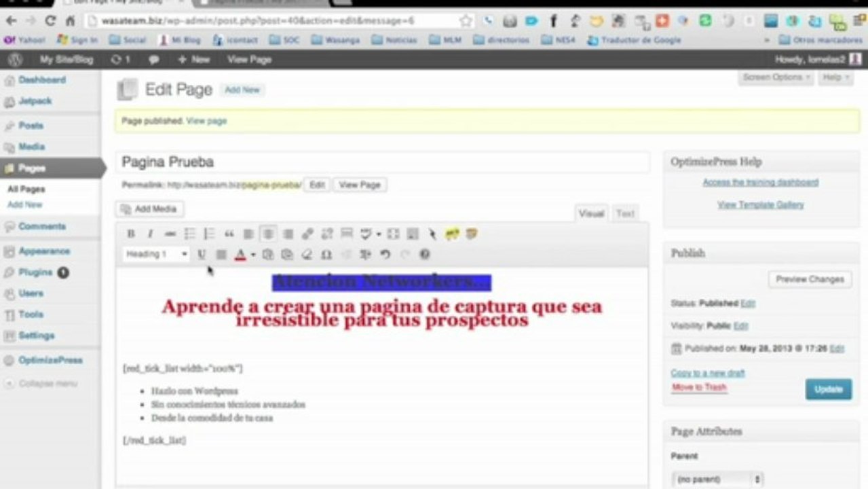
Task: Expand the Help tab
Action: coord(835,77)
